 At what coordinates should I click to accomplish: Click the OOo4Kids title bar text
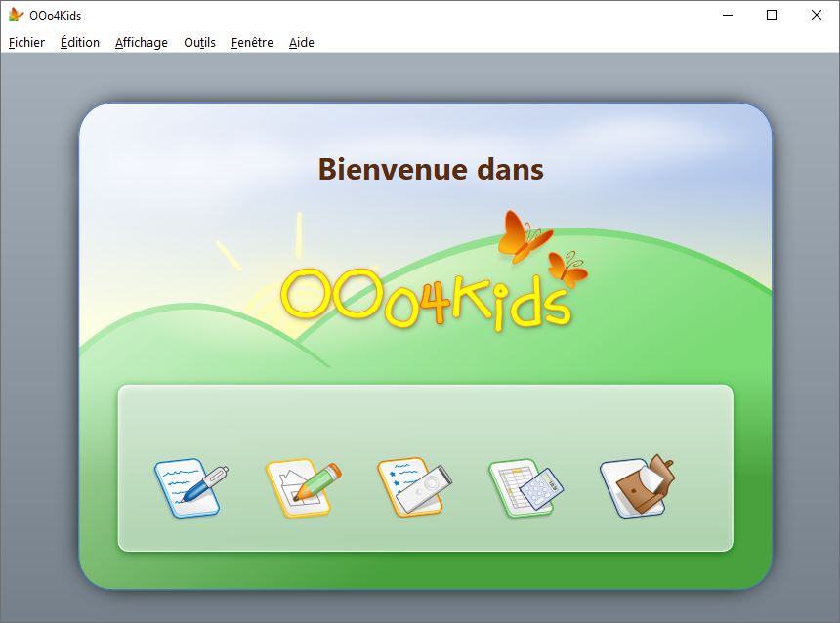56,15
